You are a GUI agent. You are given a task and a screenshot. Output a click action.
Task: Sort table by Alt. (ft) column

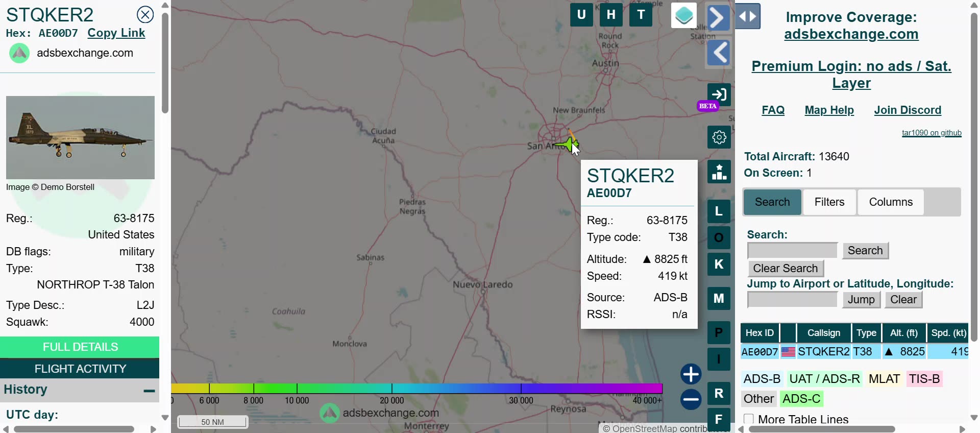[x=904, y=333]
